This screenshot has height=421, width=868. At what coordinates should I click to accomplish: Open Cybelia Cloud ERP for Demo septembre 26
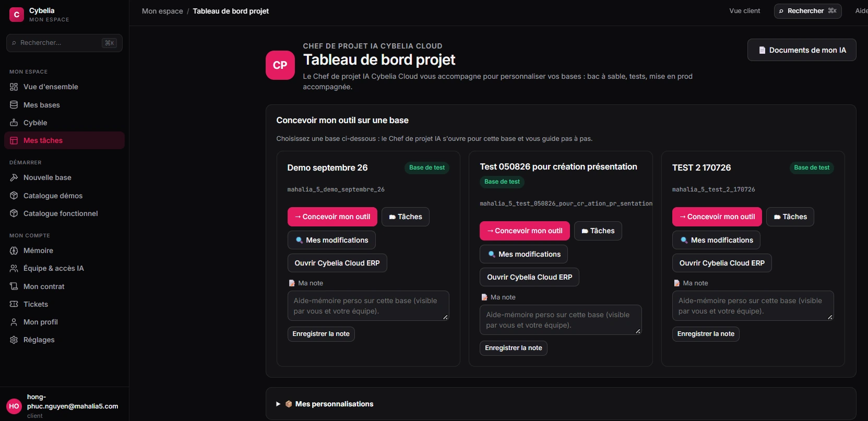pos(337,263)
